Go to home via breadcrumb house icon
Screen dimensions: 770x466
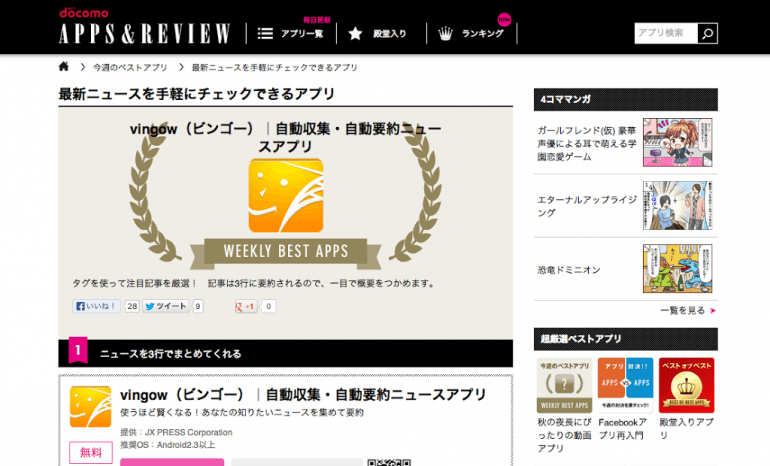point(64,66)
